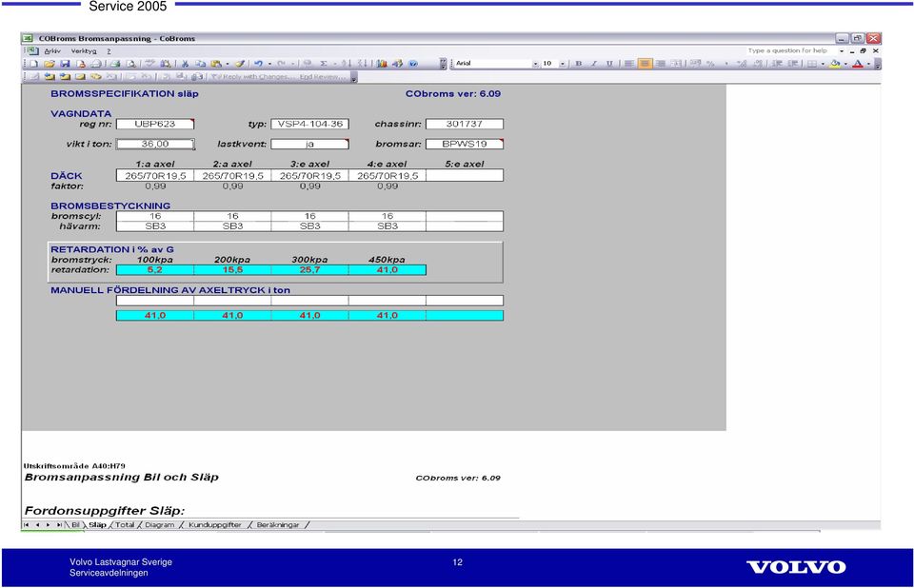Screen dimensions: 914x588
Task: Click the reg nr field UBP623
Action: pyautogui.click(x=155, y=124)
